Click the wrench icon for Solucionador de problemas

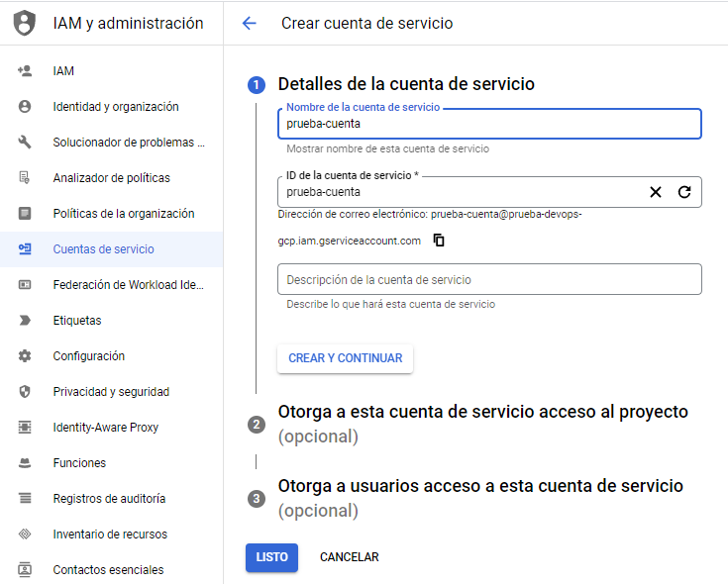(25, 143)
